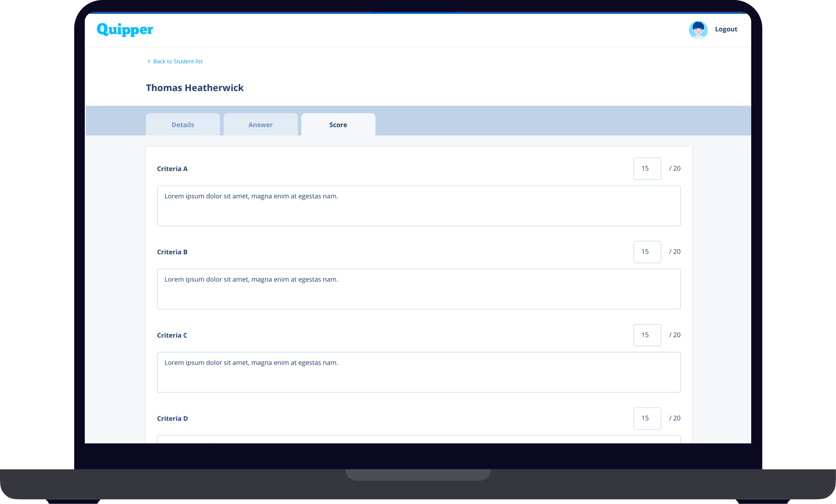Click the Criteria A score input
836x504 pixels.
click(x=647, y=169)
